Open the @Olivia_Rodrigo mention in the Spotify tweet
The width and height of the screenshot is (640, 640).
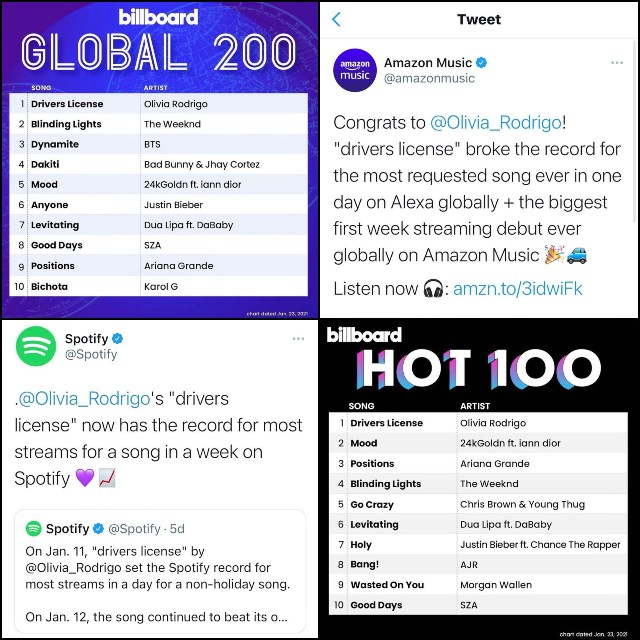84,399
